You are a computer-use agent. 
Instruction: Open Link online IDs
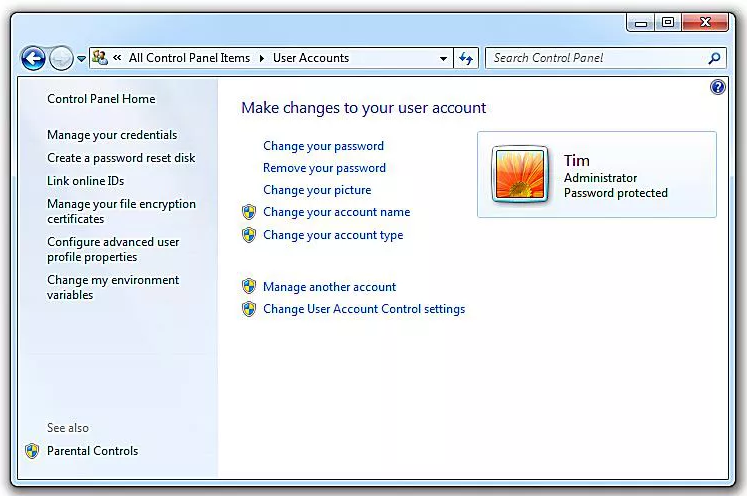click(x=85, y=181)
